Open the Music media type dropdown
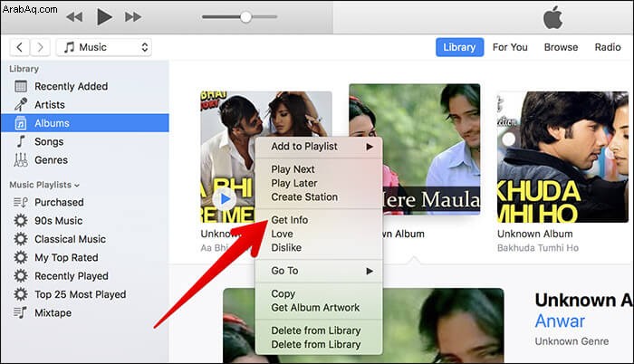Image resolution: width=634 pixels, height=364 pixels. coord(104,47)
